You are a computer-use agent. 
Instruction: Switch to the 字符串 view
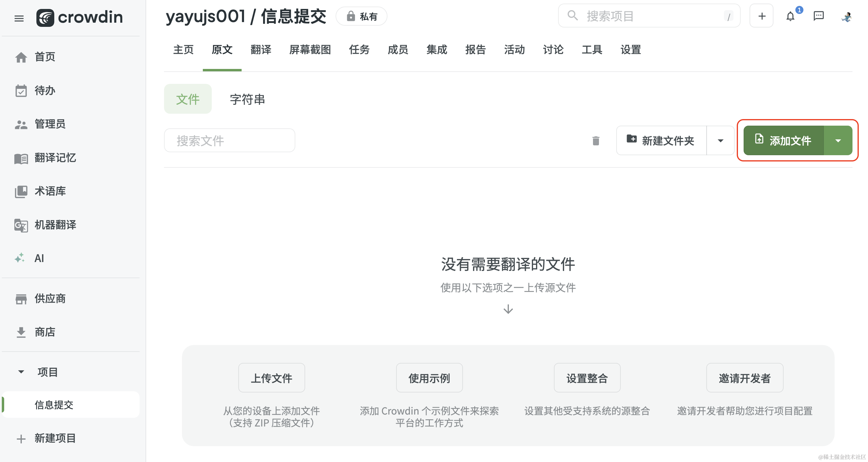point(247,99)
